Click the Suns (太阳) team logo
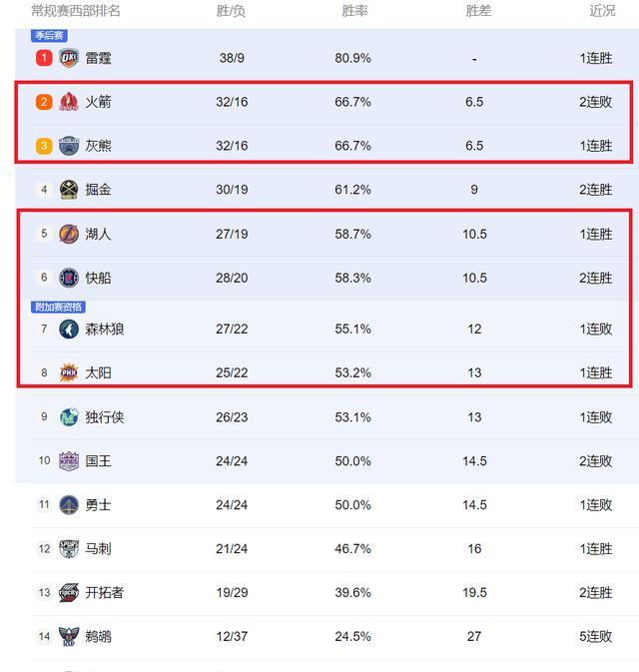This screenshot has height=672, width=639. point(69,372)
